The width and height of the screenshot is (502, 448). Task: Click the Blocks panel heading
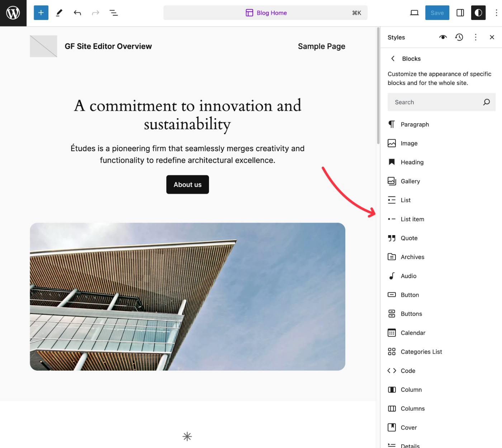(x=411, y=58)
